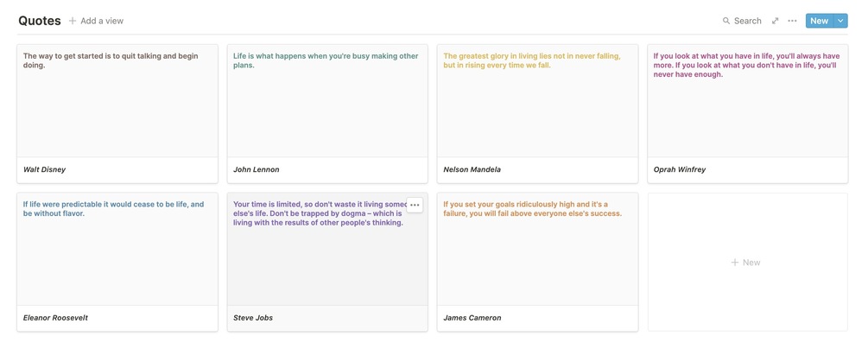This screenshot has height=349, width=868.
Task: Click the Search label in the toolbar
Action: click(x=748, y=21)
